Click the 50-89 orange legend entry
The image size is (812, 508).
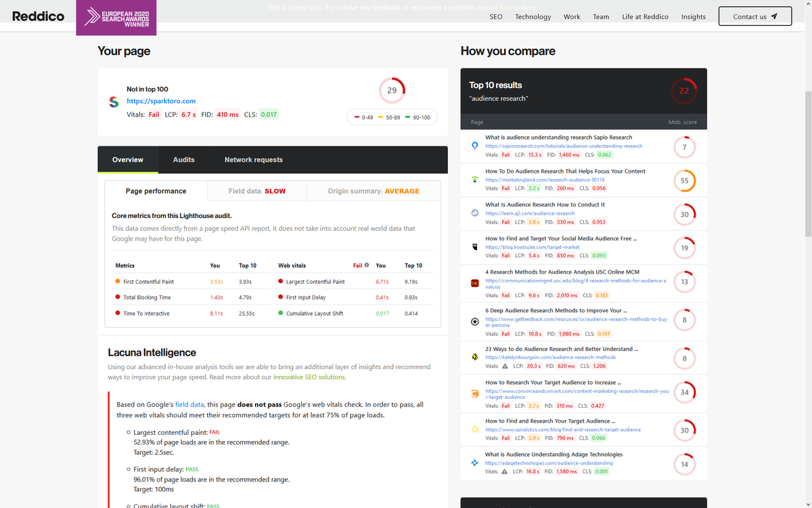tap(390, 117)
